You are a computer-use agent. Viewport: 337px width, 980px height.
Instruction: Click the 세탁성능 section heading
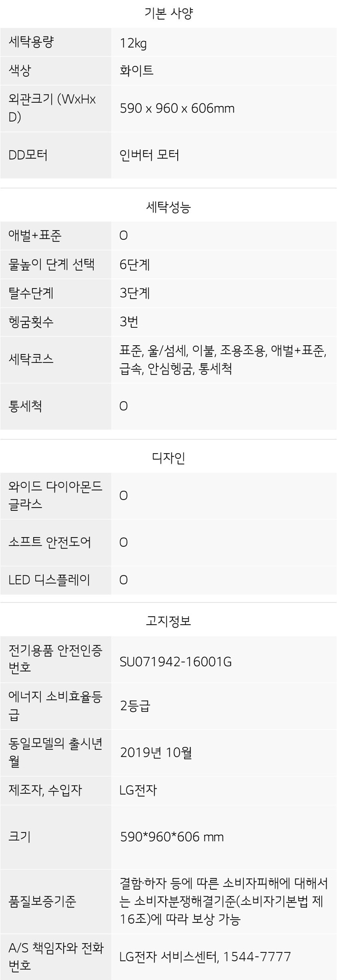tap(168, 207)
